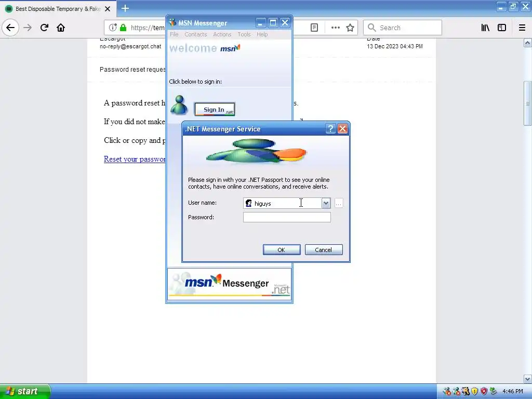Viewport: 532px width, 399px height.
Task: Click the green padlock security icon
Action: click(123, 28)
